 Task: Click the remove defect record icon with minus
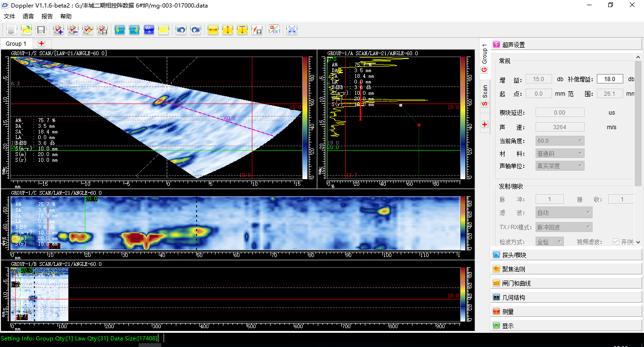73,30
